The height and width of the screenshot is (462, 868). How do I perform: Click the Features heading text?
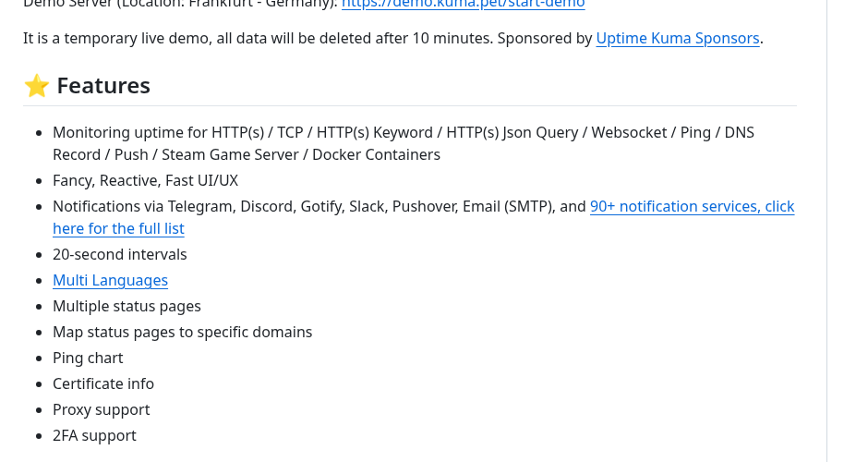point(103,86)
